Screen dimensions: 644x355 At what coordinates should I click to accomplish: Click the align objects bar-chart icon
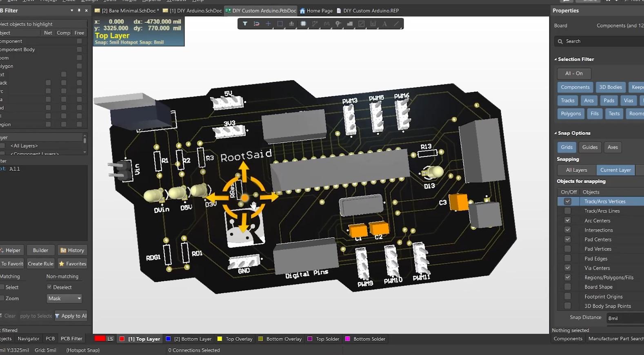291,24
